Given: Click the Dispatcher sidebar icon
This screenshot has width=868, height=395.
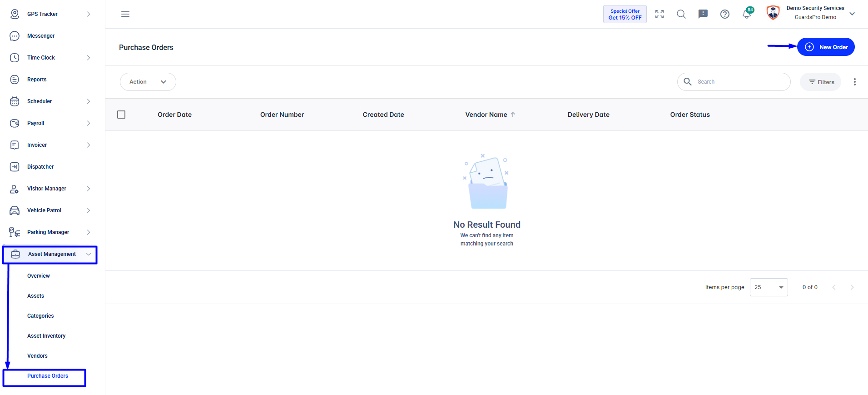Looking at the screenshot, I should click(15, 167).
